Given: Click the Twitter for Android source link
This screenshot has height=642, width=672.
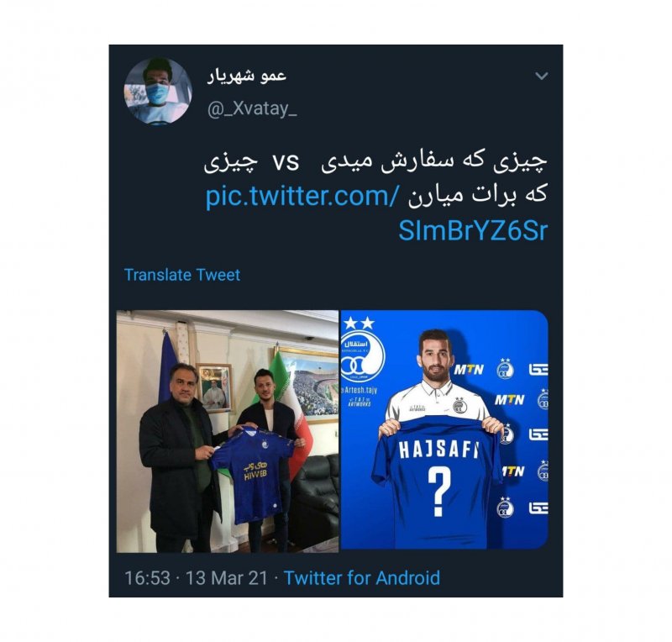Looking at the screenshot, I should 362,577.
